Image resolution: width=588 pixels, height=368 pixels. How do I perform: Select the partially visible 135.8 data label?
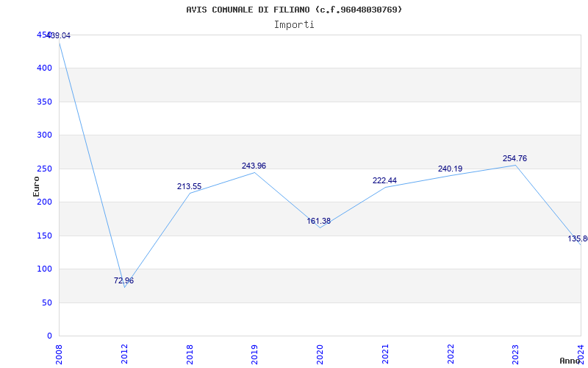[578, 238]
